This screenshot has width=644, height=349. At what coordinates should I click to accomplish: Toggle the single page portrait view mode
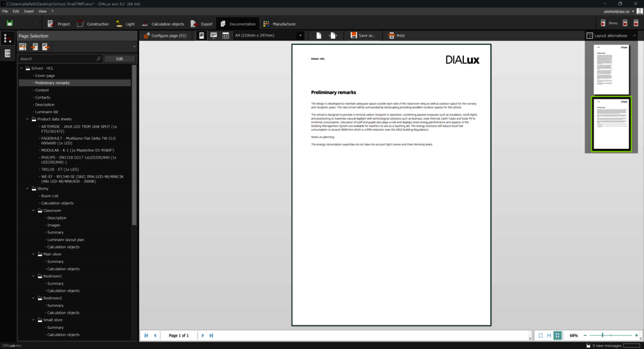202,35
